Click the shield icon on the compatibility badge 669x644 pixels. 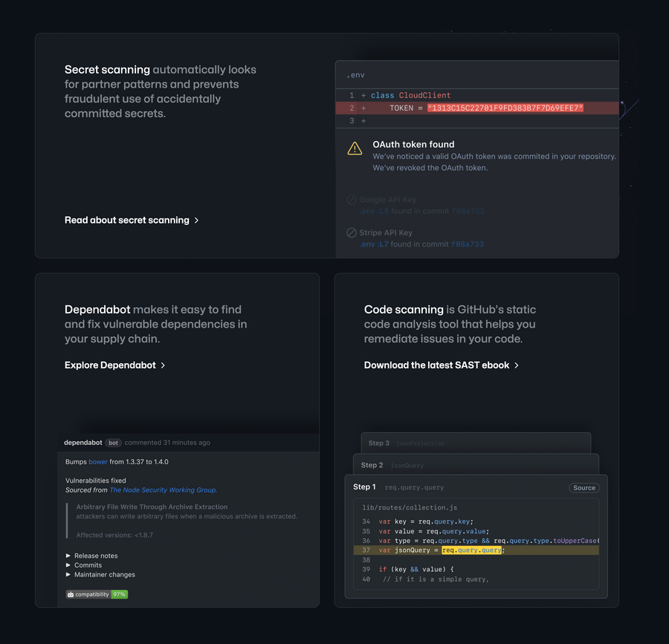tap(71, 594)
